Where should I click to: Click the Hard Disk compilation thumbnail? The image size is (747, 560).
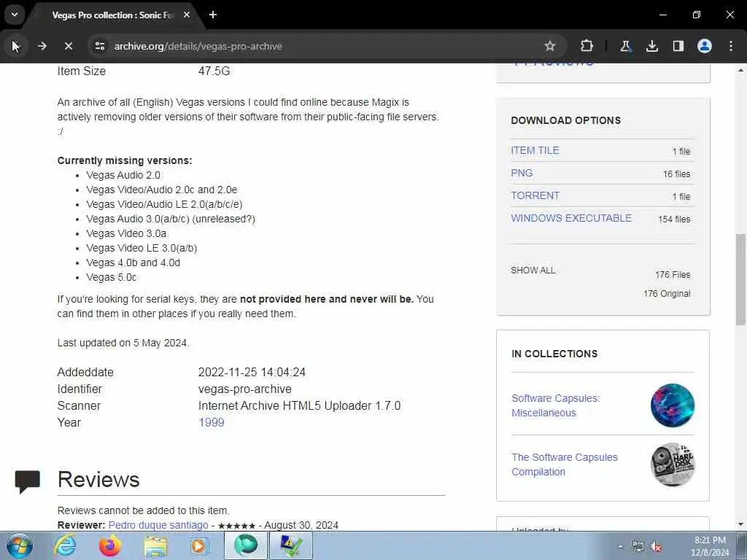point(672,464)
